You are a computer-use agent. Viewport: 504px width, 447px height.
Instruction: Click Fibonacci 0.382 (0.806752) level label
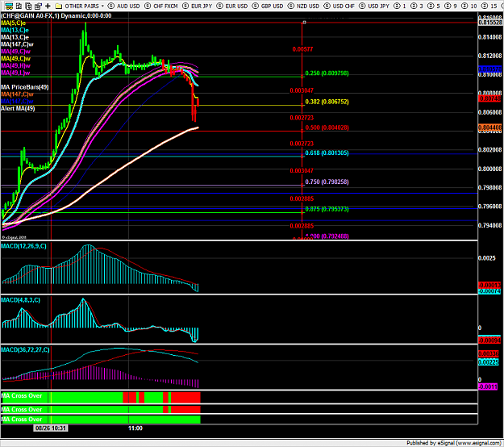(x=327, y=102)
